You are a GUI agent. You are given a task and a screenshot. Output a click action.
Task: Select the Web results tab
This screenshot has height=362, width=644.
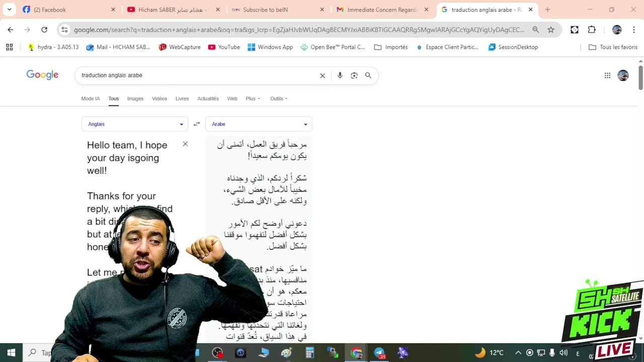click(232, 99)
